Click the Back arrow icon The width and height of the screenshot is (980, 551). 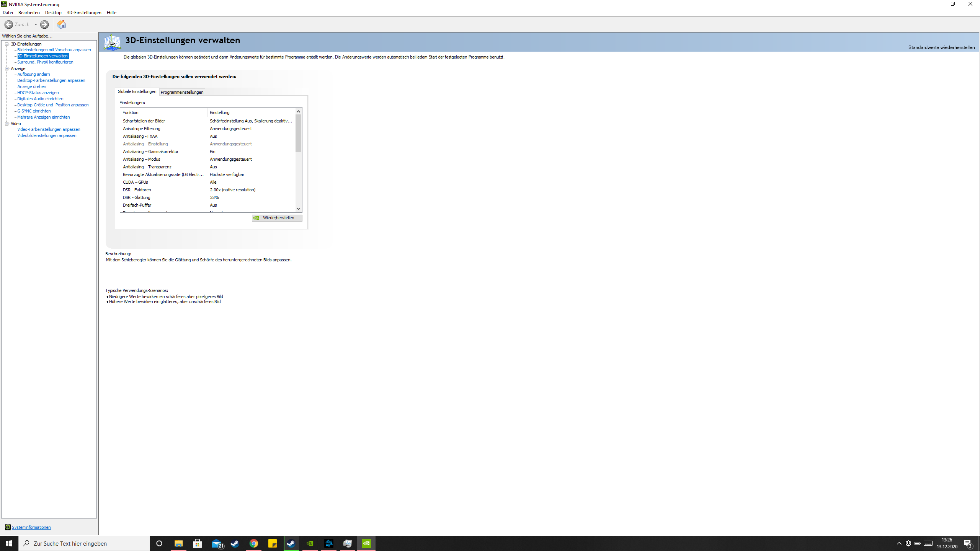point(8,24)
